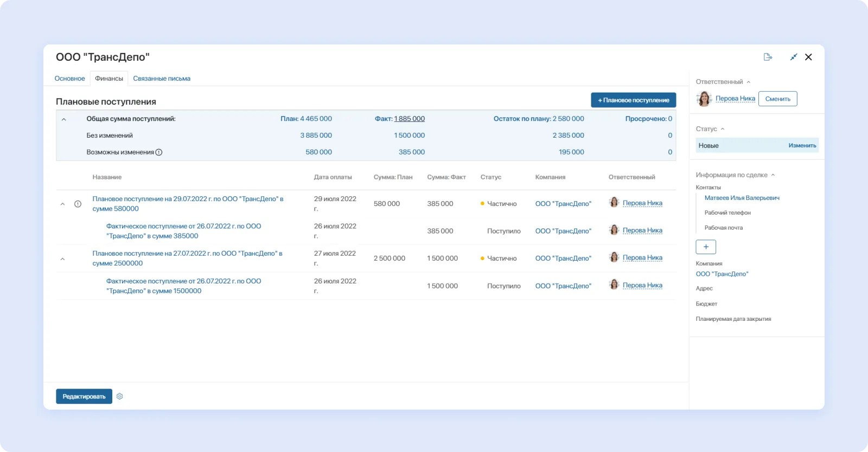868x452 pixels.
Task: Collapse the Информация по сделке section
Action: [x=773, y=175]
